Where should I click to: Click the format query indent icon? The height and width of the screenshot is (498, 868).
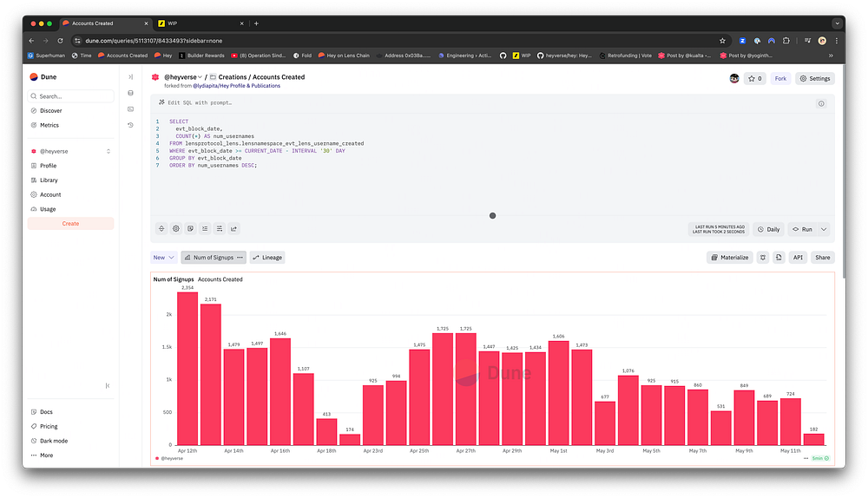pos(205,228)
